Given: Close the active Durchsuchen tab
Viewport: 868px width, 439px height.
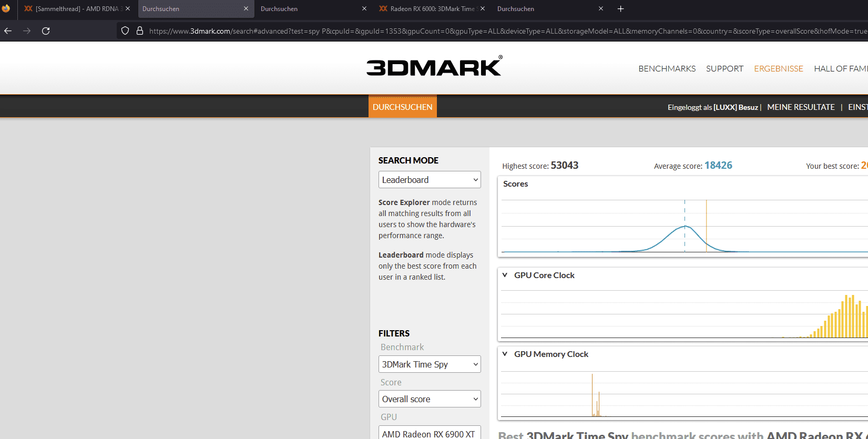Looking at the screenshot, I should coord(246,8).
